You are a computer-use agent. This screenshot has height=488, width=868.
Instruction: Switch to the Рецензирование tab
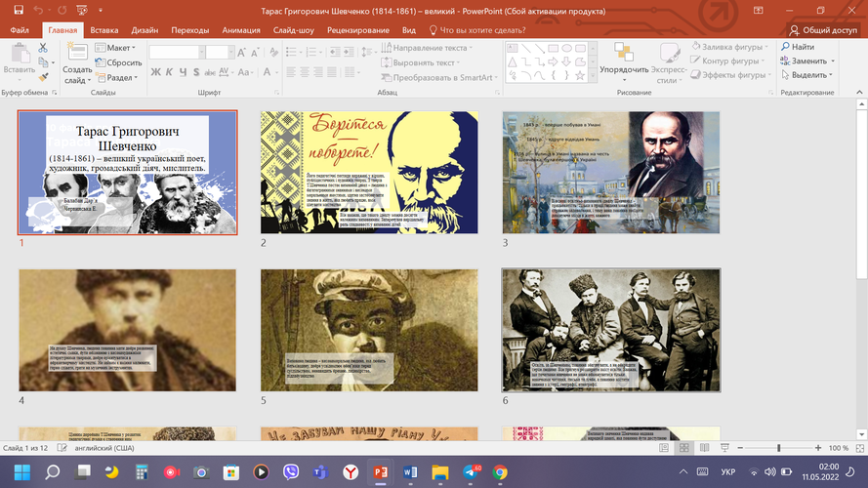(x=357, y=30)
